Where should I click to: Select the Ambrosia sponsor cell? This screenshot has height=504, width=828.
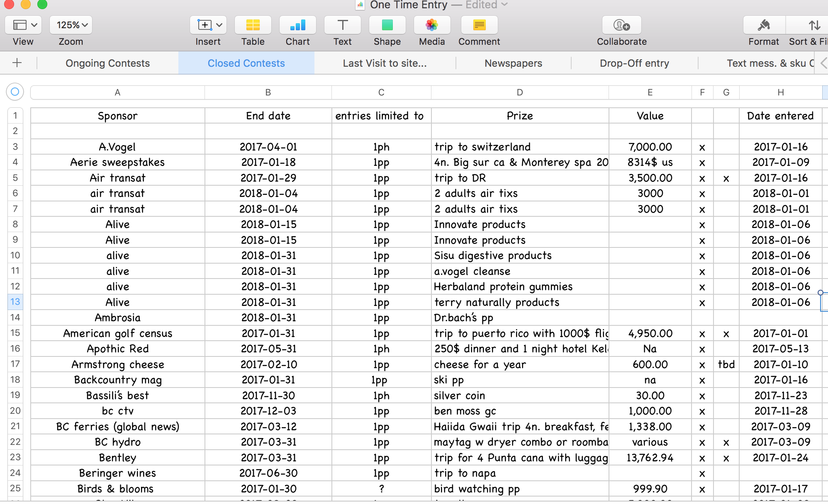(x=118, y=317)
